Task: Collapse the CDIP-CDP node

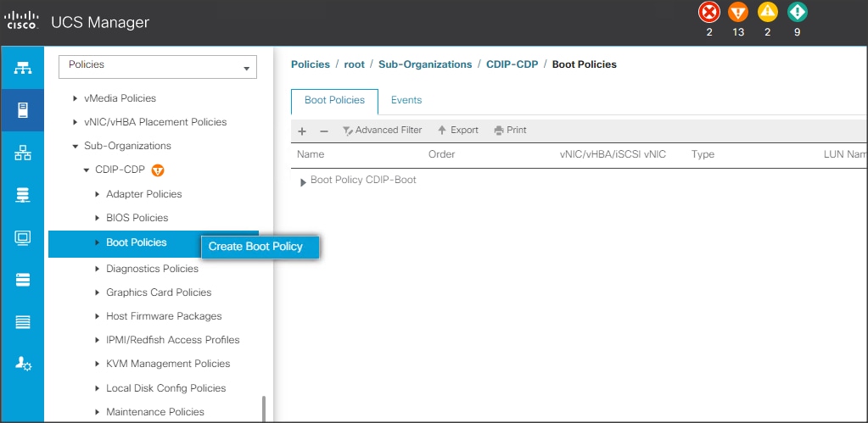Action: coord(87,170)
